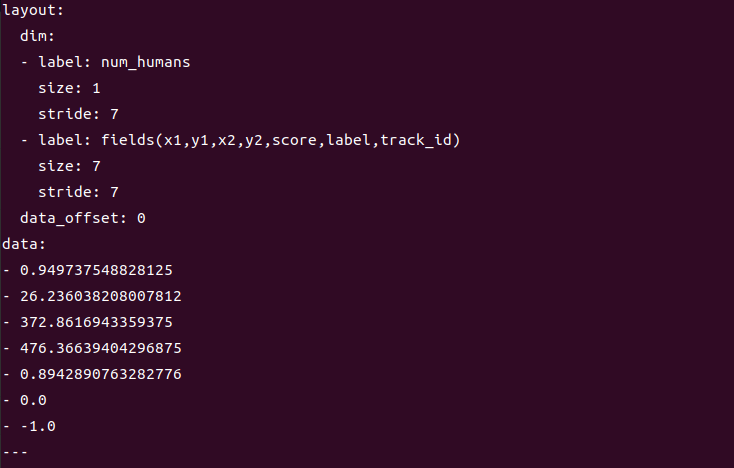Click the 'dim:' key text
The height and width of the screenshot is (468, 734).
(x=37, y=36)
